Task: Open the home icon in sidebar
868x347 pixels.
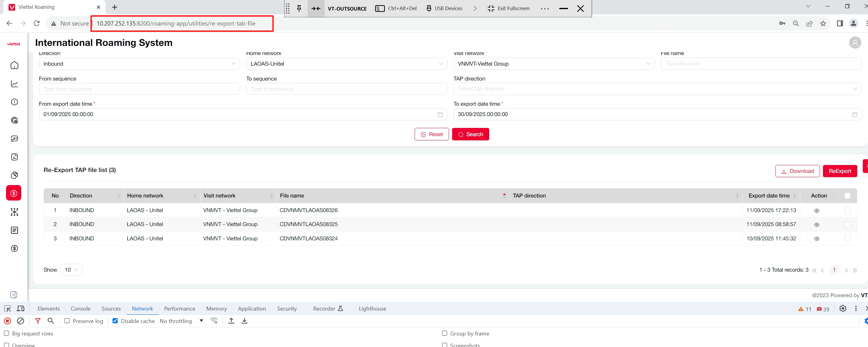Action: (14, 65)
